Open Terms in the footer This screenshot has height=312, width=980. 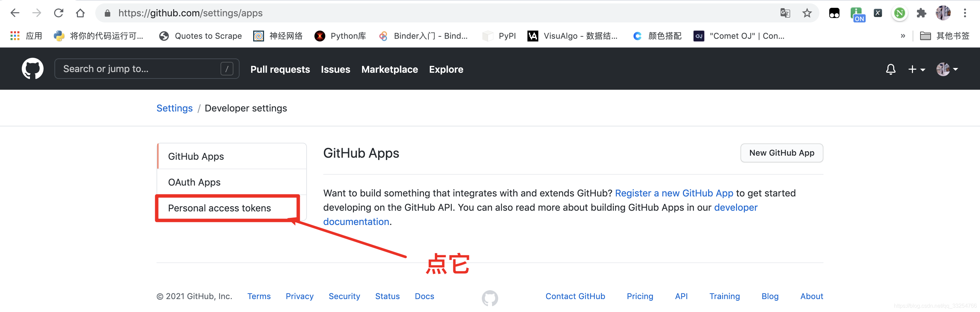tap(259, 296)
